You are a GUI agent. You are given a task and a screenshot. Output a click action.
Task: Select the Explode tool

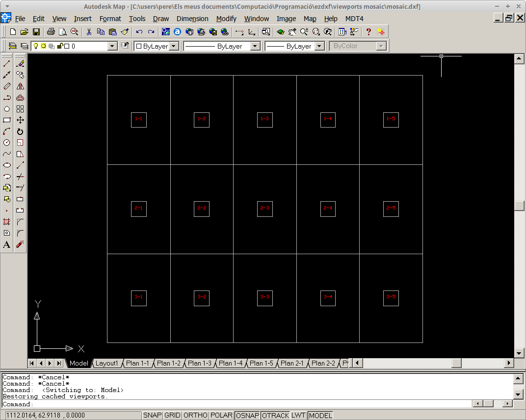click(20, 244)
